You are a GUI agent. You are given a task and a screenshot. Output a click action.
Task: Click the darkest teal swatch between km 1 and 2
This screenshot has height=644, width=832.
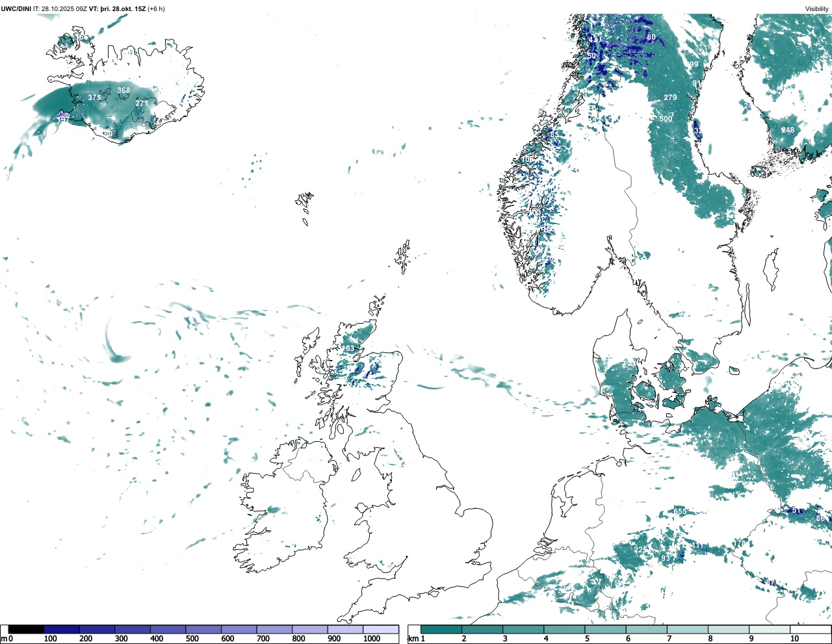[x=441, y=629]
